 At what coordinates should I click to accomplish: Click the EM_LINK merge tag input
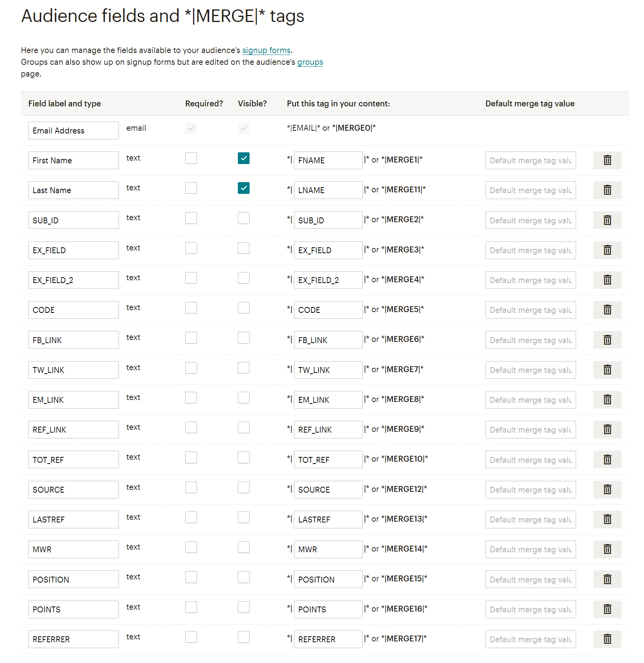point(328,400)
